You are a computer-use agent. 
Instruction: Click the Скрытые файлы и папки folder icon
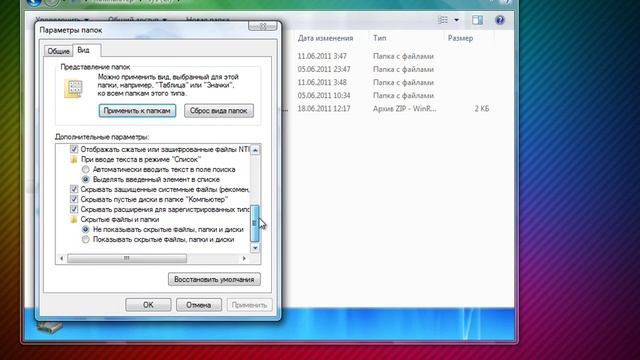pos(74,220)
